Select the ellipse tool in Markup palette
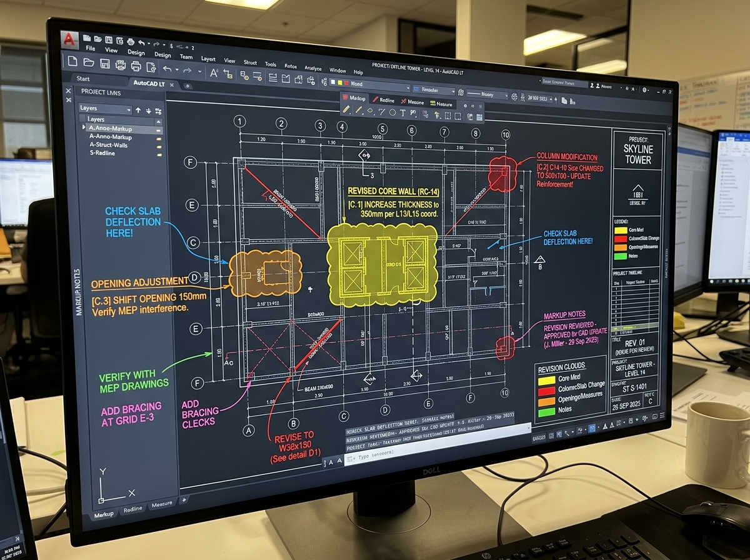The width and height of the screenshot is (750, 560). click(x=370, y=111)
